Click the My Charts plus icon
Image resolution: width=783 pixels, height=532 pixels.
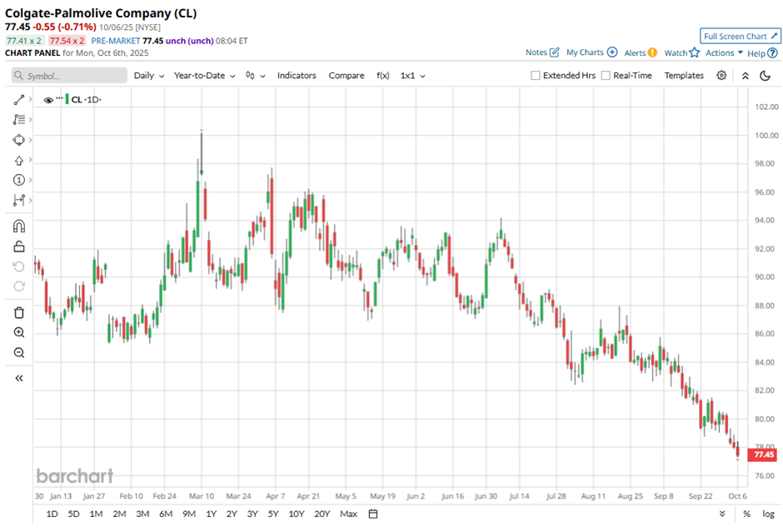612,52
